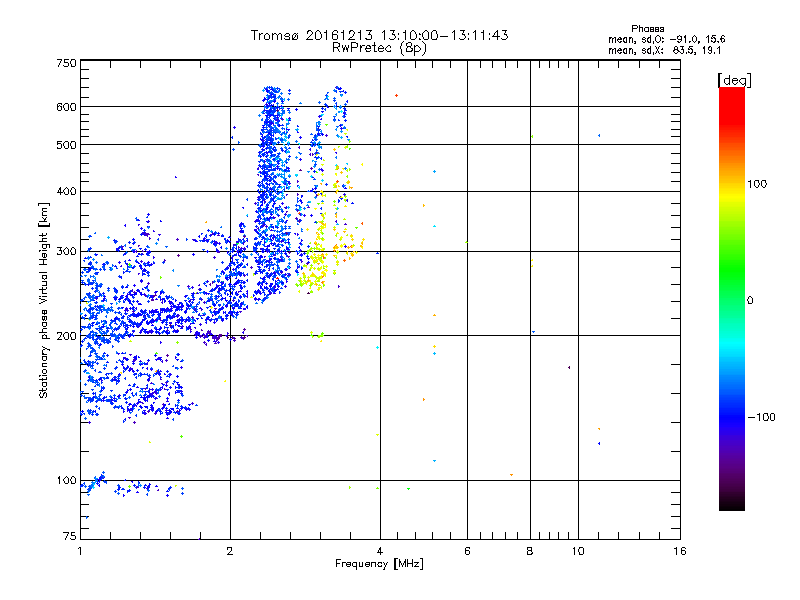The image size is (800, 600).
Task: Click the plot title 'Tromsø 20161213 13:10:00-13:11:43'
Action: [379, 35]
